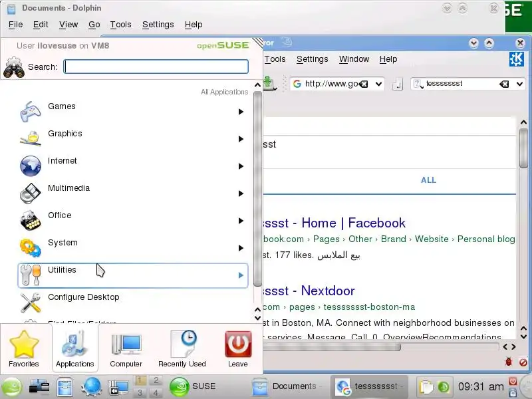Select the ALL results filter
Image resolution: width=532 pixels, height=399 pixels.
pos(428,180)
